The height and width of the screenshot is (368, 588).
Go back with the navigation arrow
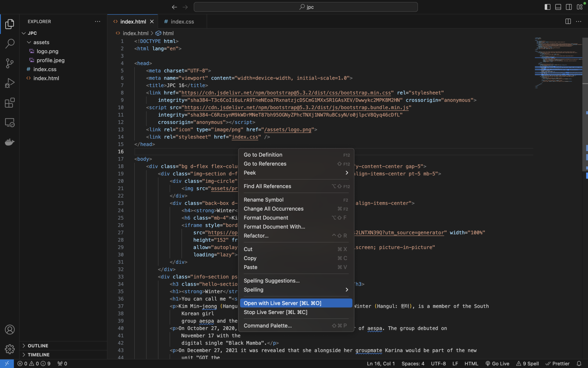(174, 7)
